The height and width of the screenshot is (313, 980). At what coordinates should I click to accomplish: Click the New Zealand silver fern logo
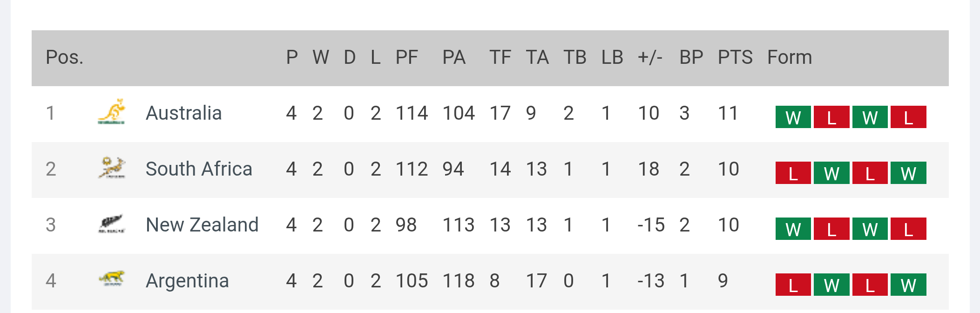click(112, 224)
